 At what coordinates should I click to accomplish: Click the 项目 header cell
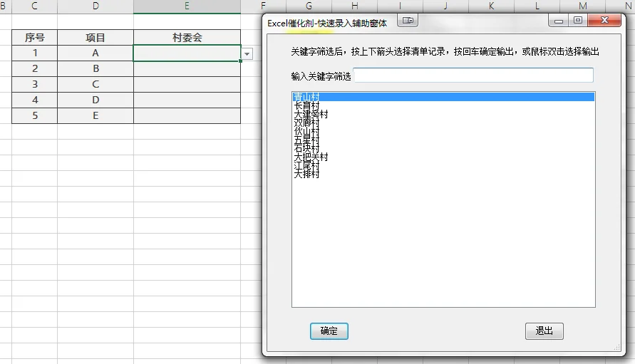95,37
